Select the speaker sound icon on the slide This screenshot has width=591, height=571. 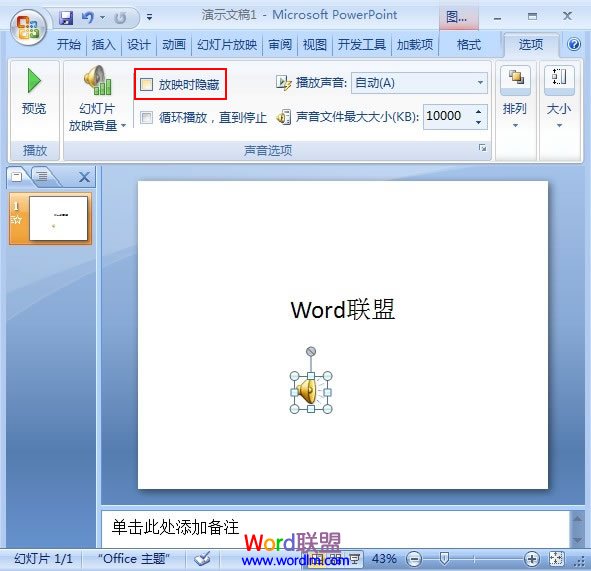coord(311,392)
